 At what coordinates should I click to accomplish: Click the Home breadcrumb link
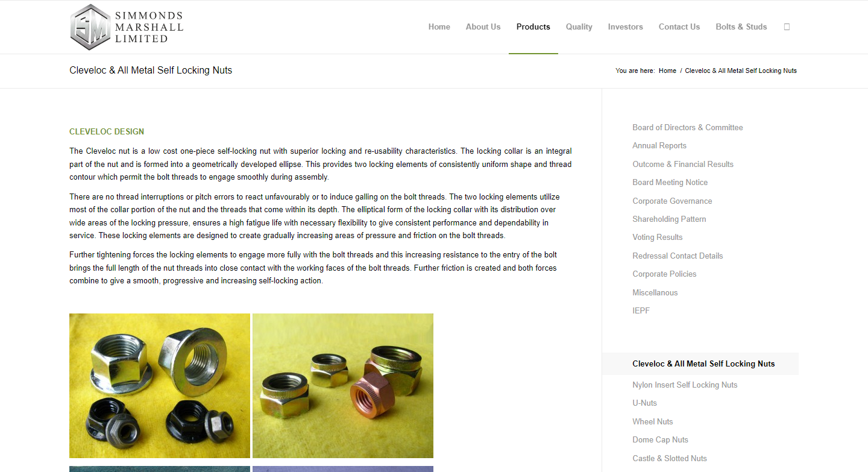[667, 71]
